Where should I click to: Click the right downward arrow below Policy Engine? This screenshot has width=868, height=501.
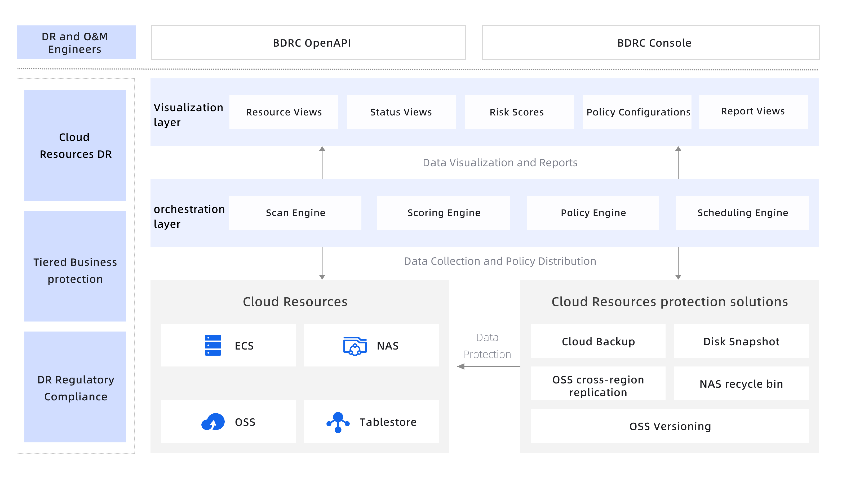coord(678,263)
